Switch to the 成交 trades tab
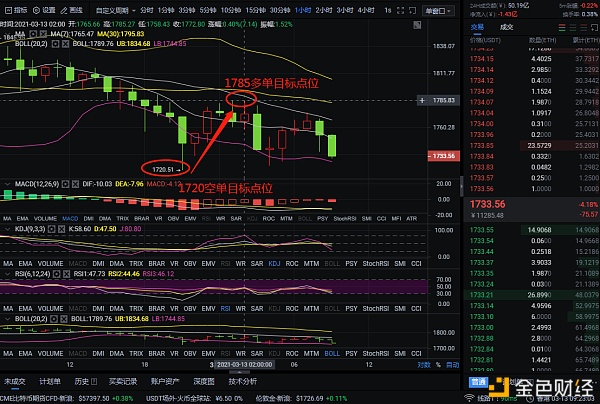Image resolution: width=600 pixels, height=404 pixels. [x=506, y=27]
